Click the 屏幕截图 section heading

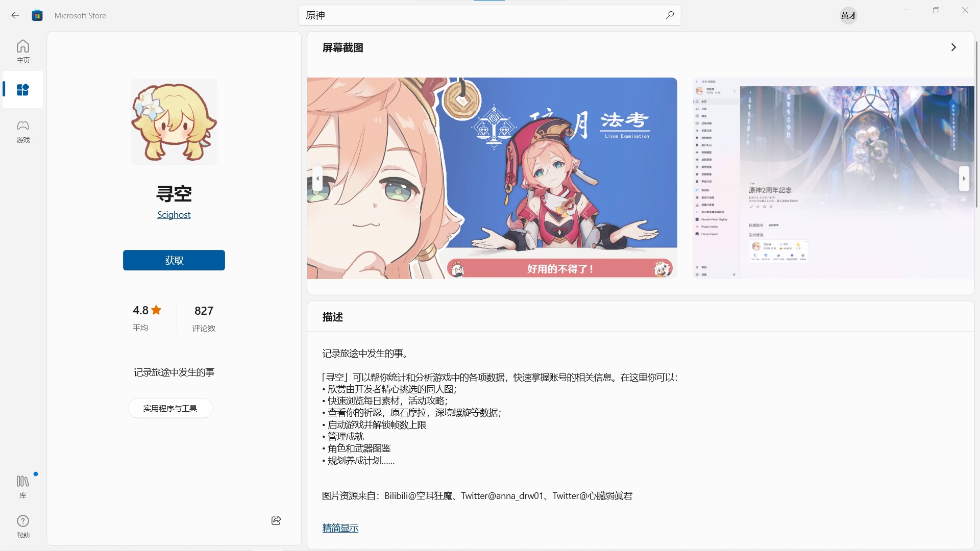[343, 47]
